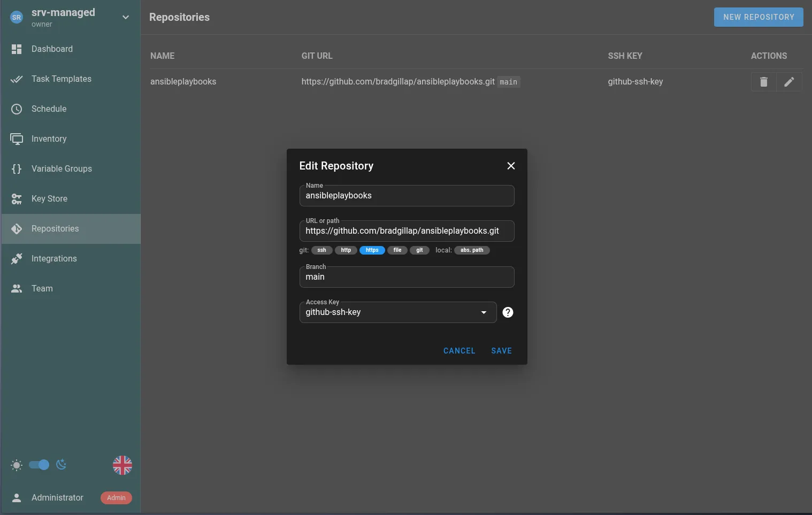Viewport: 812px width, 515px height.
Task: Select the file git URL scheme
Action: coord(397,250)
